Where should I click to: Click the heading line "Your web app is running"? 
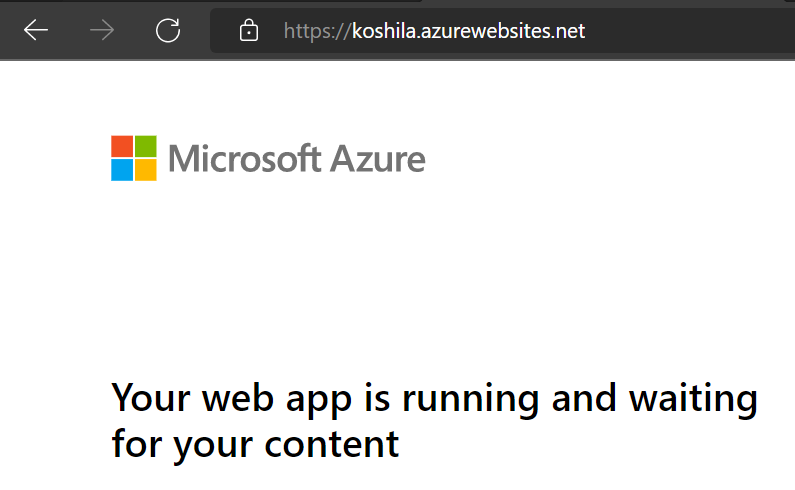click(325, 399)
